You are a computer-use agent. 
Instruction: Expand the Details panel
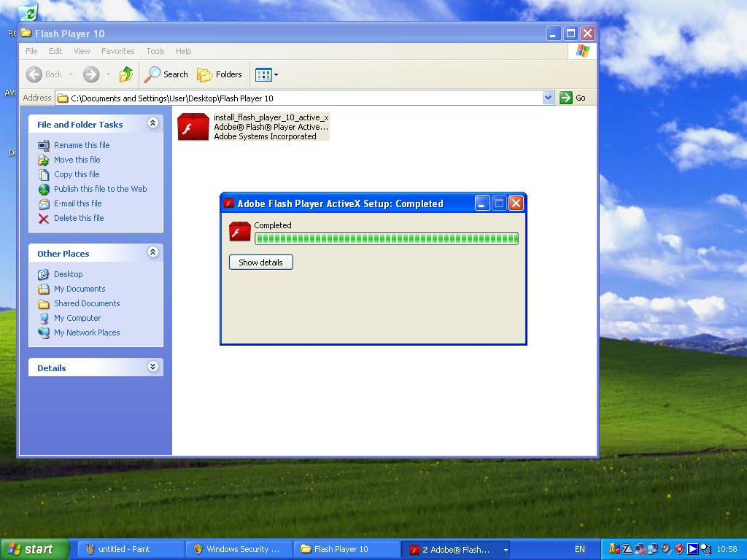[152, 367]
